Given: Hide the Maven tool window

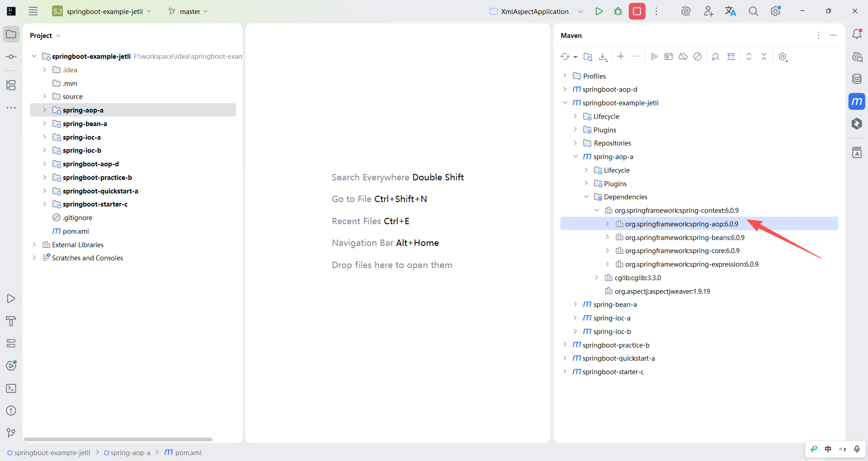Looking at the screenshot, I should pos(833,35).
